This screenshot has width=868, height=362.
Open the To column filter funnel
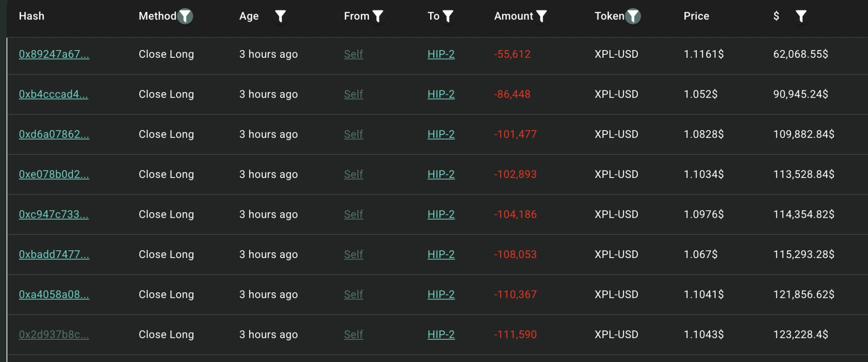(x=448, y=16)
